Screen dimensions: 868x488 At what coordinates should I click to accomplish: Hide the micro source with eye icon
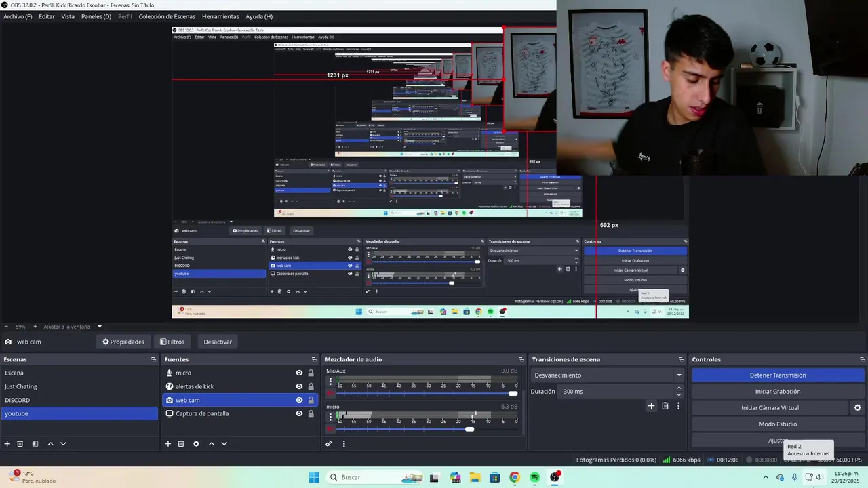coord(299,373)
